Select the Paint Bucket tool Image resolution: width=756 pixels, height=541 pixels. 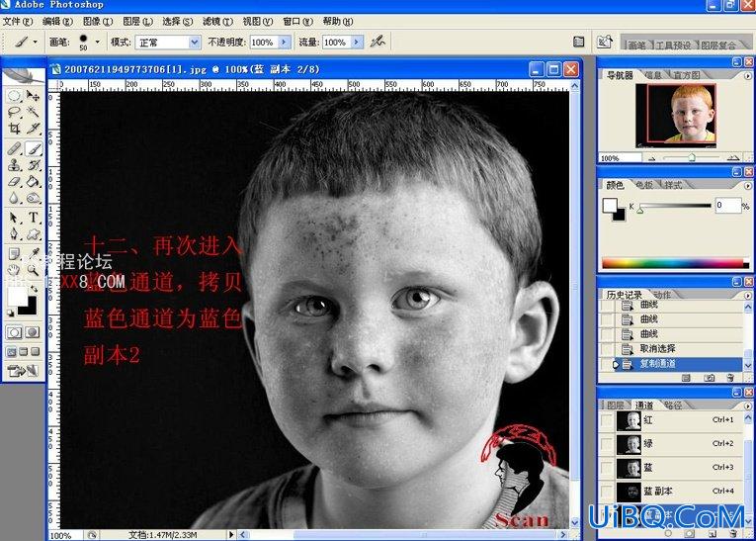(x=33, y=182)
